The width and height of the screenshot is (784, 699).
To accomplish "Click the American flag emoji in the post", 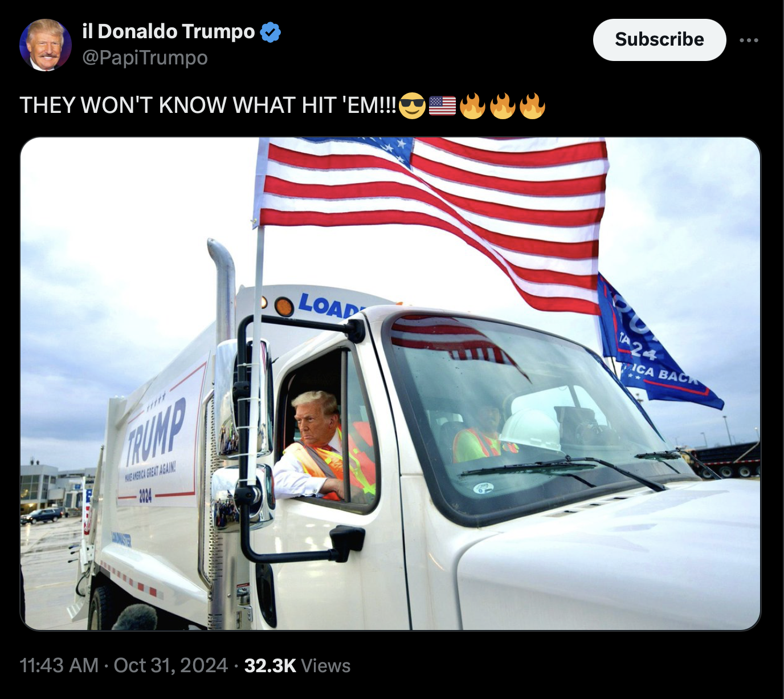I will tap(442, 105).
